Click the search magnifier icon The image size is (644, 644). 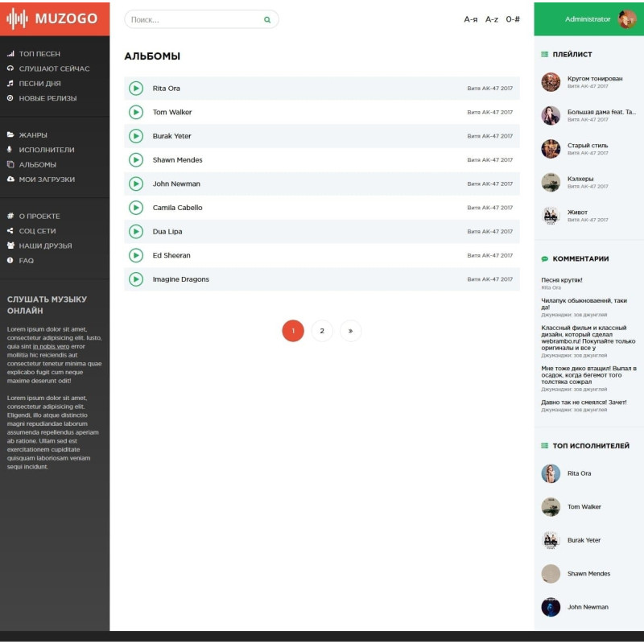tap(267, 19)
